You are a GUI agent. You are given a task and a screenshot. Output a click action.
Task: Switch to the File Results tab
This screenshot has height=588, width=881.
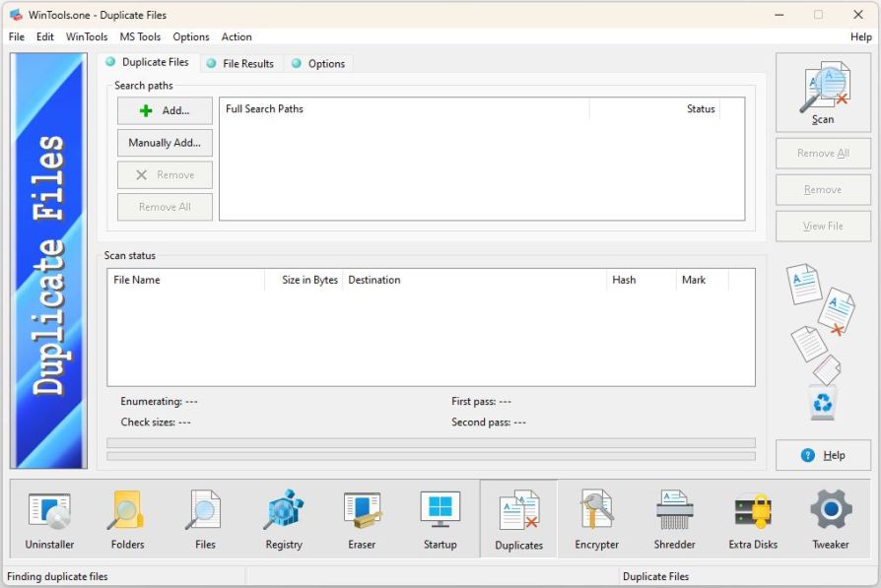[240, 63]
